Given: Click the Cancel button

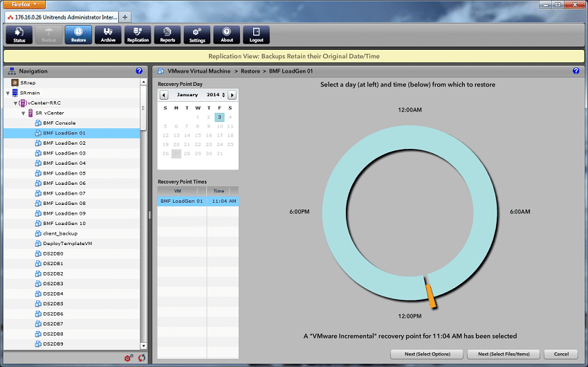Looking at the screenshot, I should [561, 354].
